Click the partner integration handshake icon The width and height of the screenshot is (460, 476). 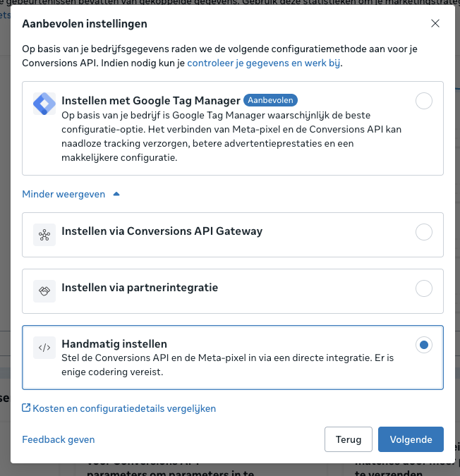point(44,291)
